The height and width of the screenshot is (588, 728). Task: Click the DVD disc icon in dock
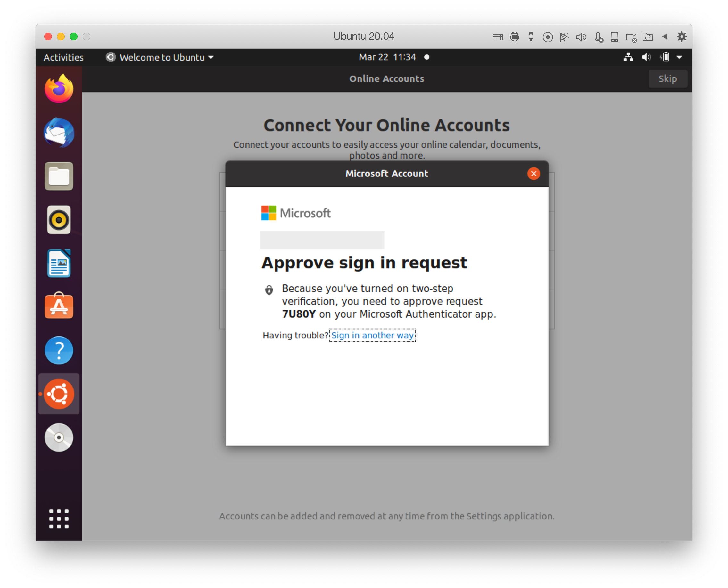click(x=59, y=437)
